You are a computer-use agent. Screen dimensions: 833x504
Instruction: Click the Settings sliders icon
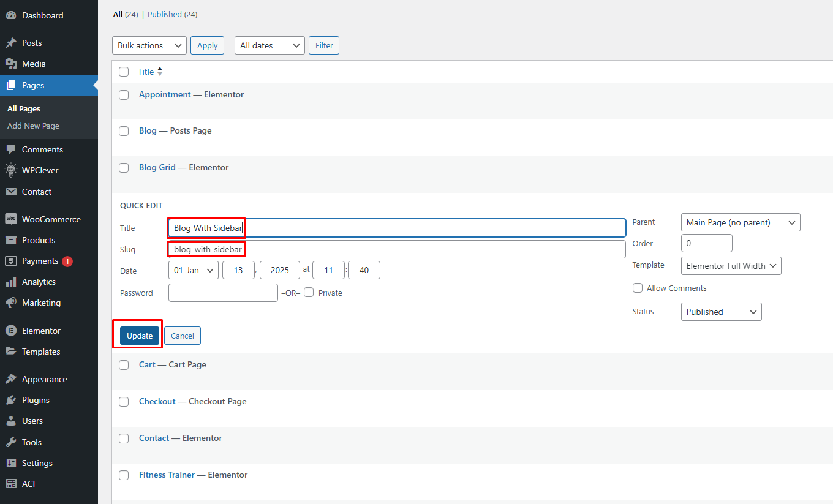coord(11,463)
